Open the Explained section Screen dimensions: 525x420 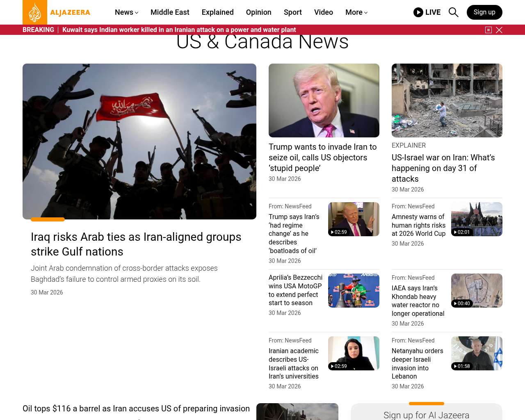point(218,12)
